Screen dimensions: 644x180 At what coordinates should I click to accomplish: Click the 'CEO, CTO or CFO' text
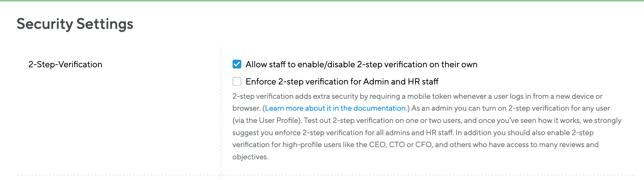400,145
